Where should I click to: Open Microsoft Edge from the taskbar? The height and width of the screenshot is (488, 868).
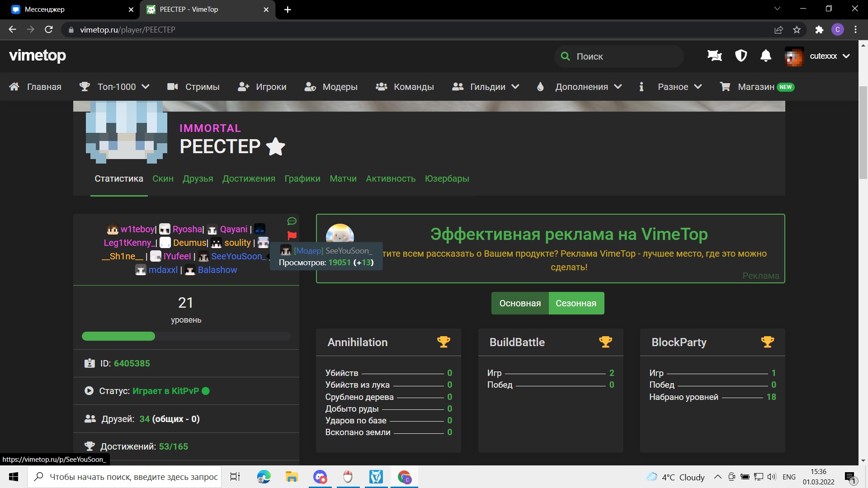(264, 477)
